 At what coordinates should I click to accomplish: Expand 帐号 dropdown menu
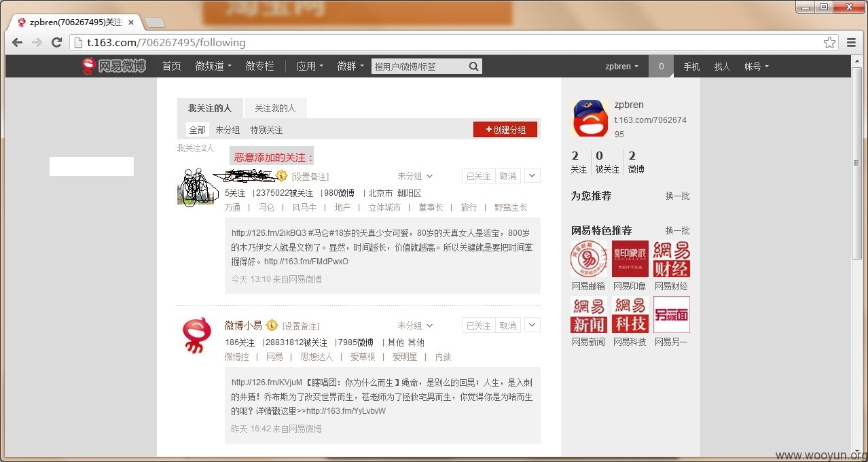(756, 67)
